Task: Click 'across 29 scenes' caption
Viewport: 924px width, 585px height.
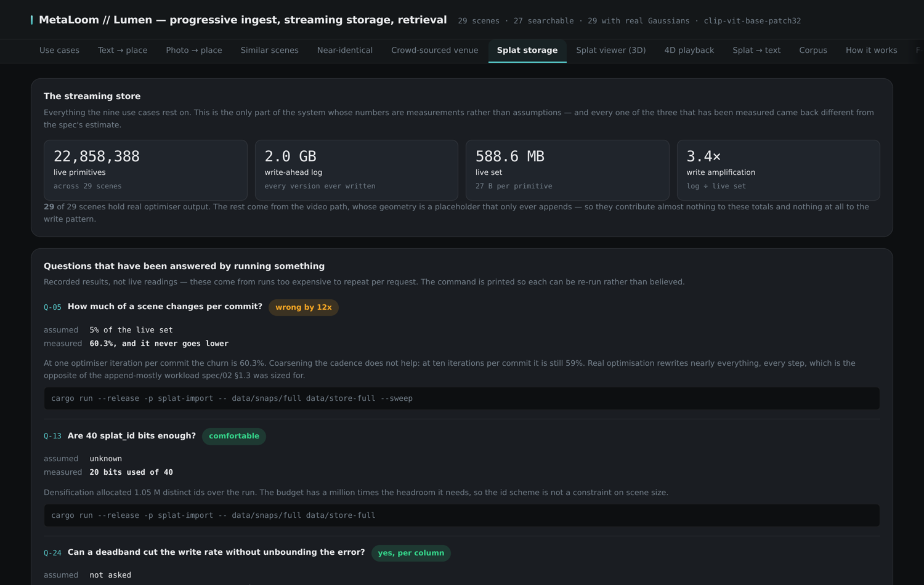Action: 87,186
